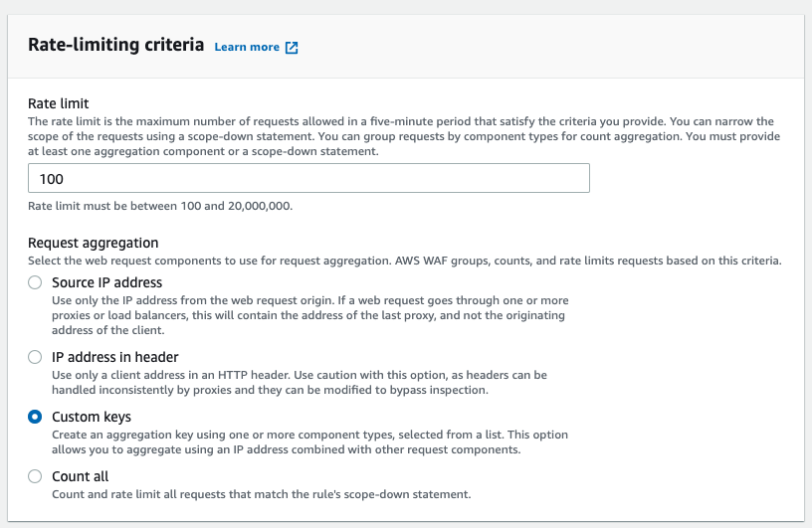Click the Count all description text
The image size is (812, 528).
(261, 494)
